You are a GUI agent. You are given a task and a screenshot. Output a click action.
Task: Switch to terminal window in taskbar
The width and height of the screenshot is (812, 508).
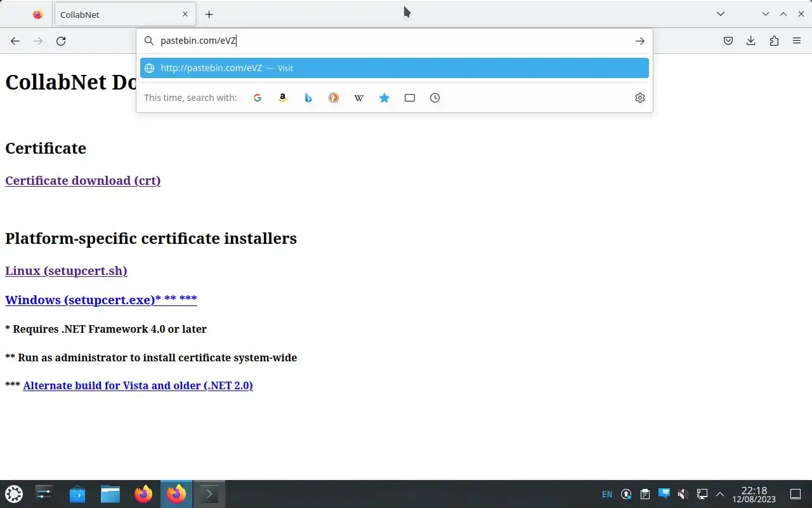209,494
